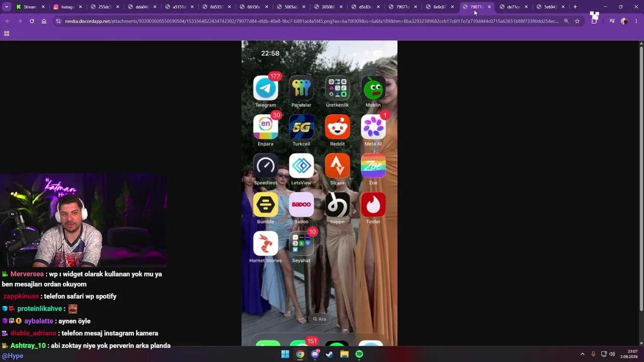Click the @Hype text below chat
Viewport: 644px width, 362px height.
point(13,355)
